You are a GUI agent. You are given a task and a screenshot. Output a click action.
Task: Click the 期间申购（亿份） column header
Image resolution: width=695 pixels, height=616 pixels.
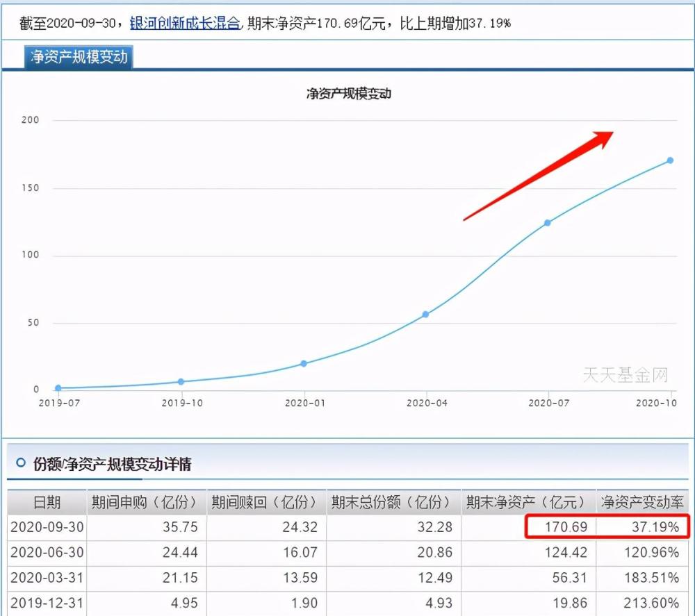click(147, 502)
